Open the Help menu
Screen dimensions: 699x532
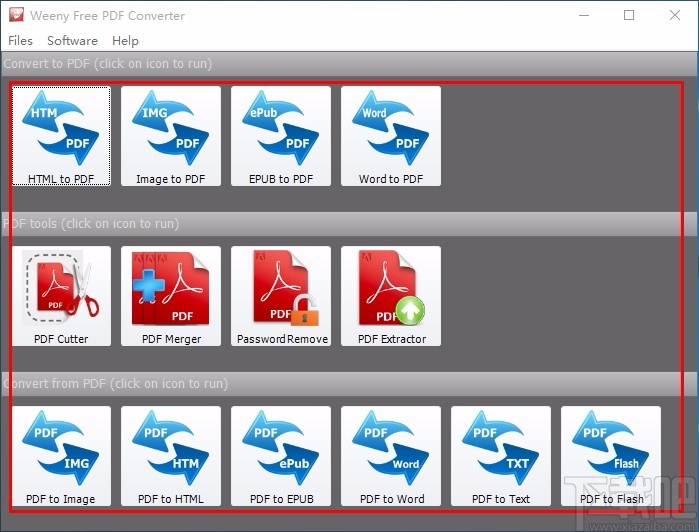click(125, 41)
